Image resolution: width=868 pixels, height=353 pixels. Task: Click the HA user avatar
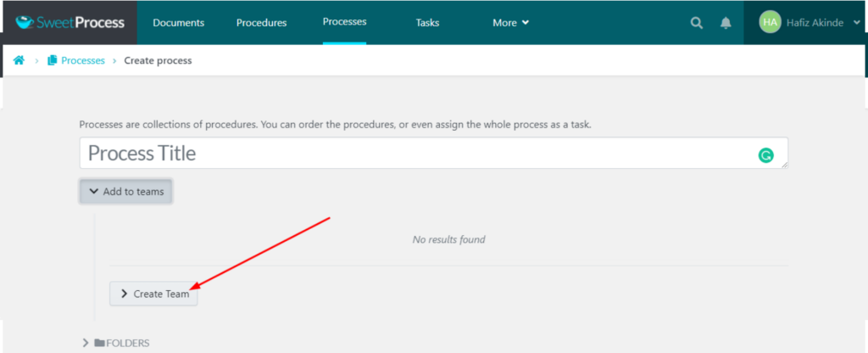pos(770,23)
